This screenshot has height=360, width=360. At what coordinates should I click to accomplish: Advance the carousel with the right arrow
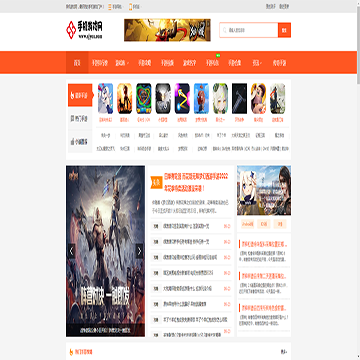click(x=140, y=251)
